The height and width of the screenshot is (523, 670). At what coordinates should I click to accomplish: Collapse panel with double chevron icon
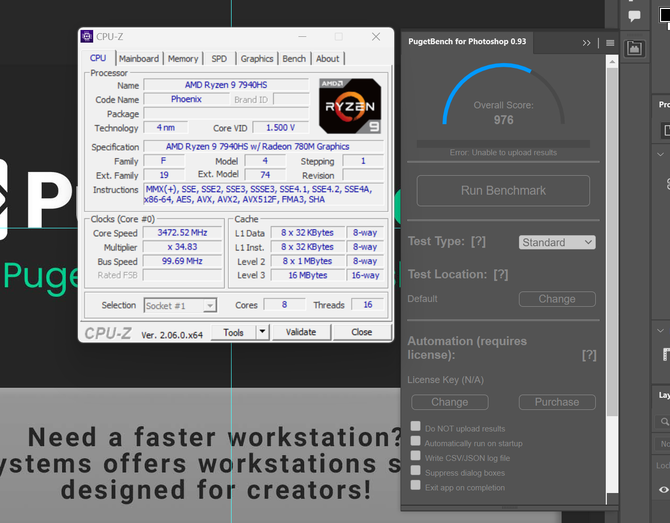point(586,43)
